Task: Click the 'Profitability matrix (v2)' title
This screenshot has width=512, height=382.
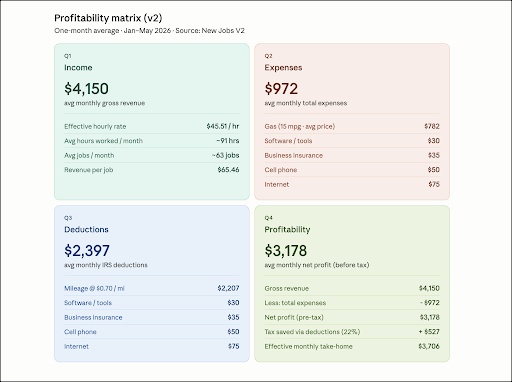Action: pos(108,18)
